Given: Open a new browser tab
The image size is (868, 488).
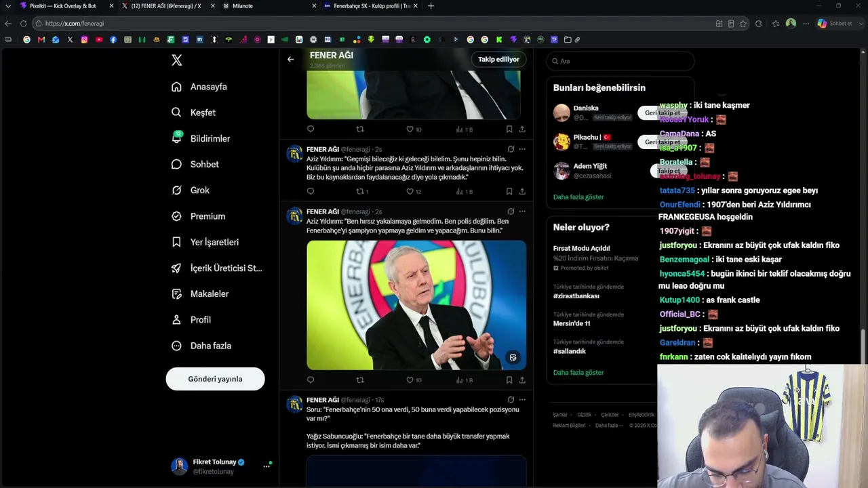Looking at the screenshot, I should point(431,6).
